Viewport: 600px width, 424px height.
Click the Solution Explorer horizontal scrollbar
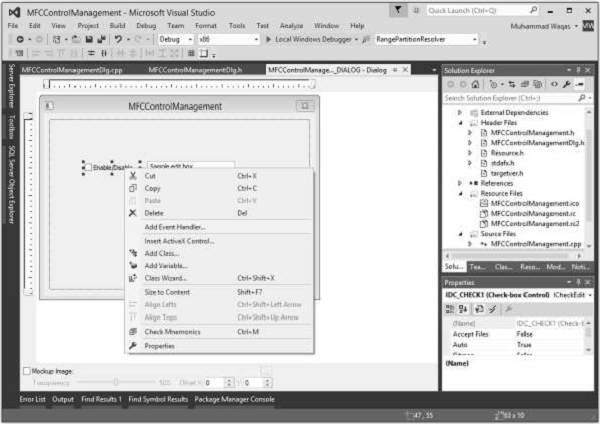click(x=514, y=256)
